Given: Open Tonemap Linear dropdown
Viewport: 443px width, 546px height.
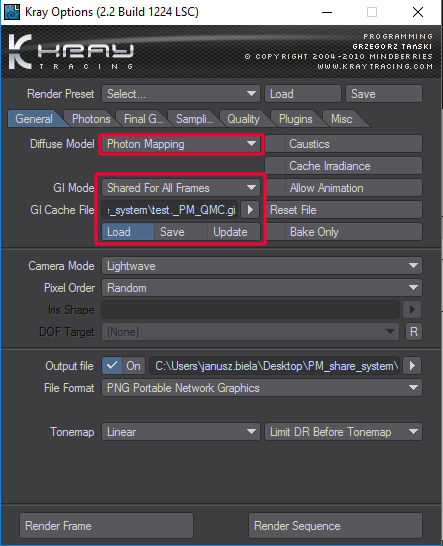Looking at the screenshot, I should (x=181, y=432).
